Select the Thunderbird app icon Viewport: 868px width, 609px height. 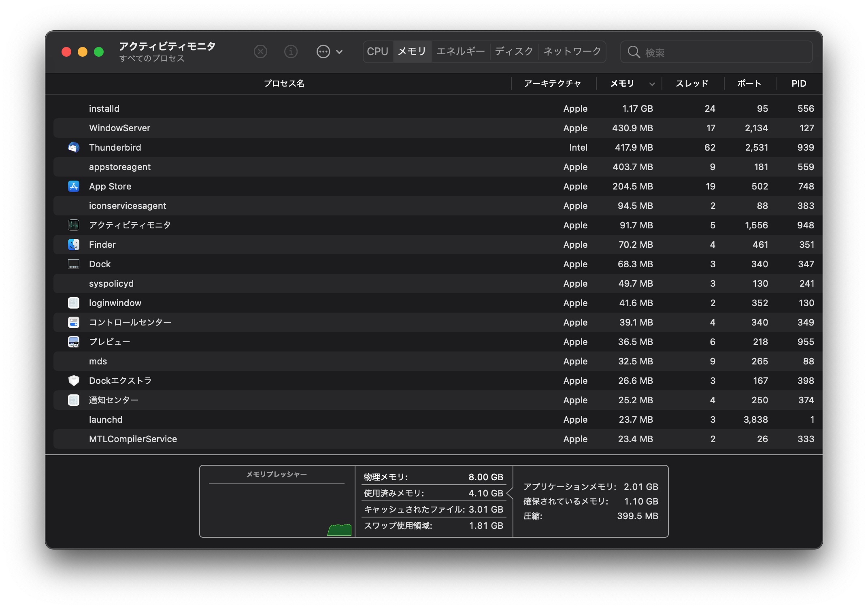74,147
